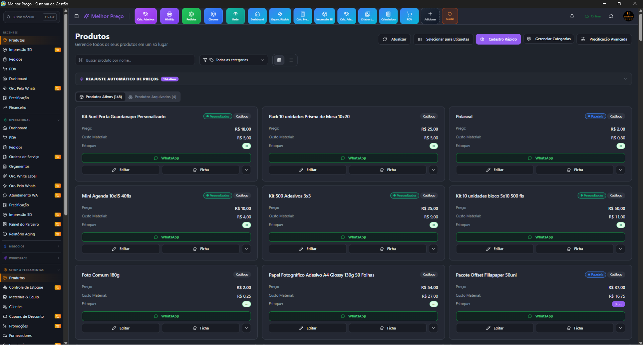The height and width of the screenshot is (362, 644).
Task: Open Ordens de Serviço in the sidebar
Action: click(x=32, y=157)
